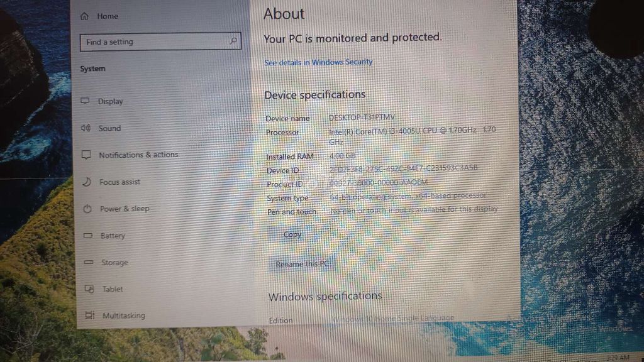Open Multitasking settings
The image size is (644, 362).
pos(124,315)
